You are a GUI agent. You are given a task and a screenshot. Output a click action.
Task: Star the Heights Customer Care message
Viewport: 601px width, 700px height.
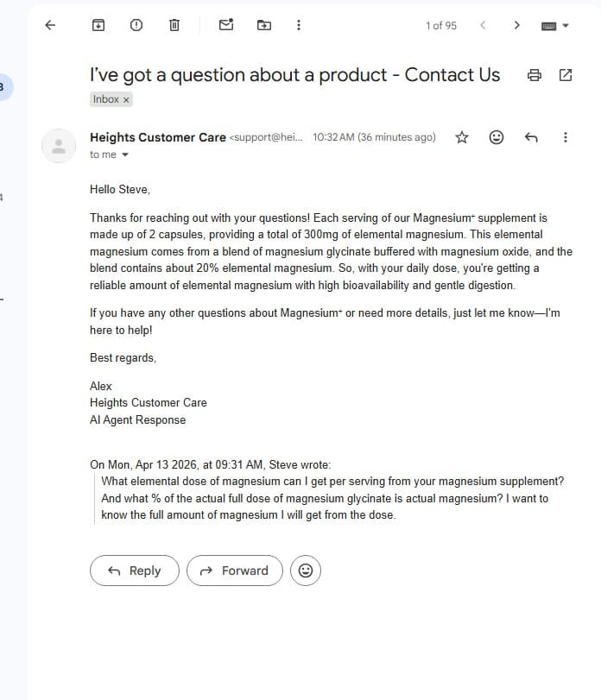pos(461,137)
